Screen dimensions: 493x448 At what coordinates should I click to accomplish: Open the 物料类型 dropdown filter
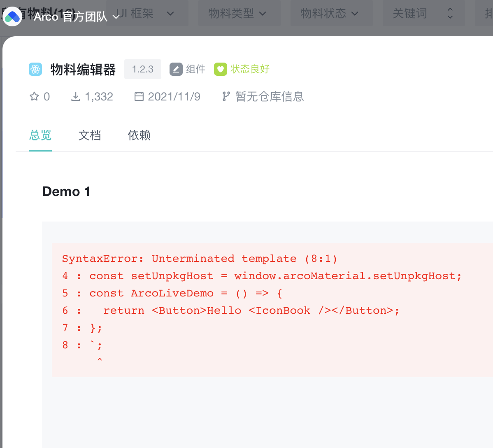tap(239, 13)
